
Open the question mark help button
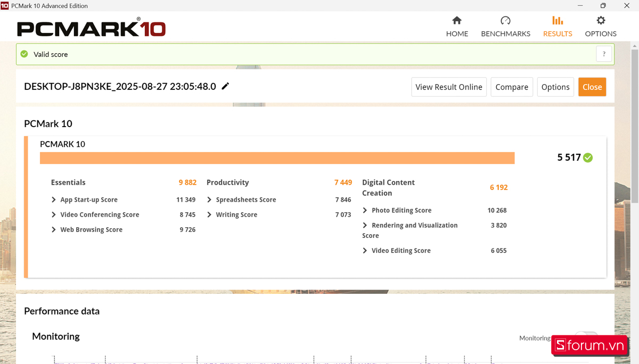tap(604, 54)
